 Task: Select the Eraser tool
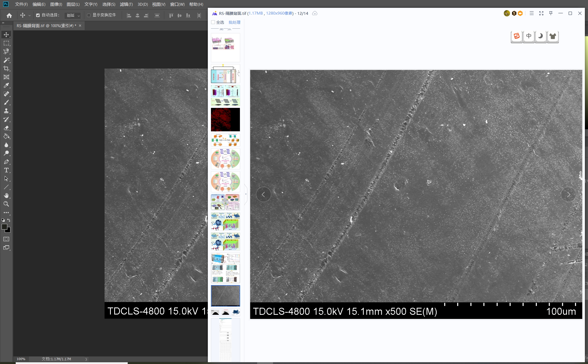click(6, 128)
